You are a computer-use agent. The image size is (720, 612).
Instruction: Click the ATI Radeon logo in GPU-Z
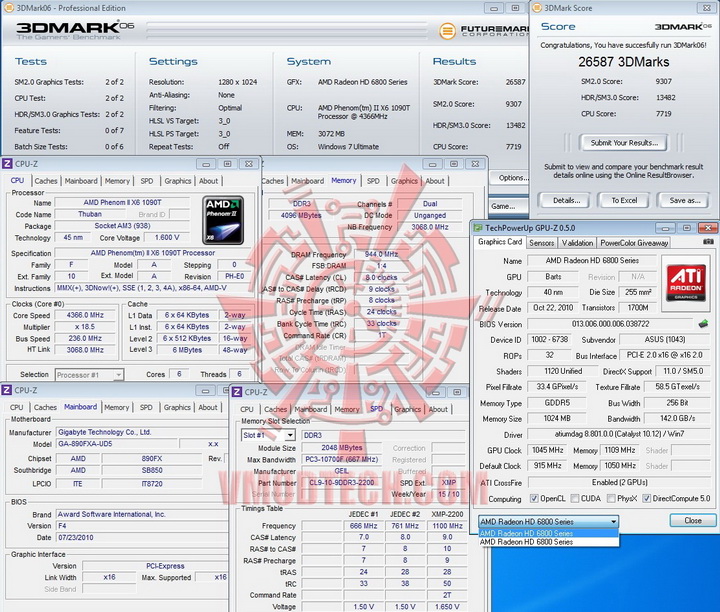point(686,282)
